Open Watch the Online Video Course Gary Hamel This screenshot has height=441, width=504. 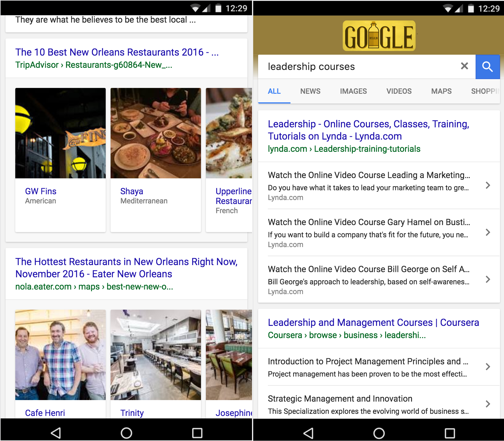pyautogui.click(x=369, y=222)
